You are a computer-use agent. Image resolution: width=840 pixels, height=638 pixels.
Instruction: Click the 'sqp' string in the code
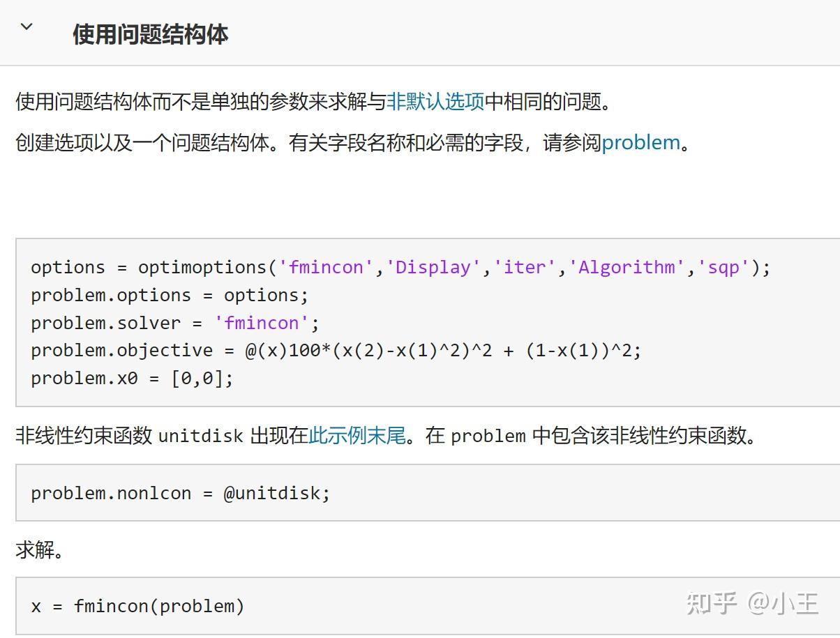(723, 267)
